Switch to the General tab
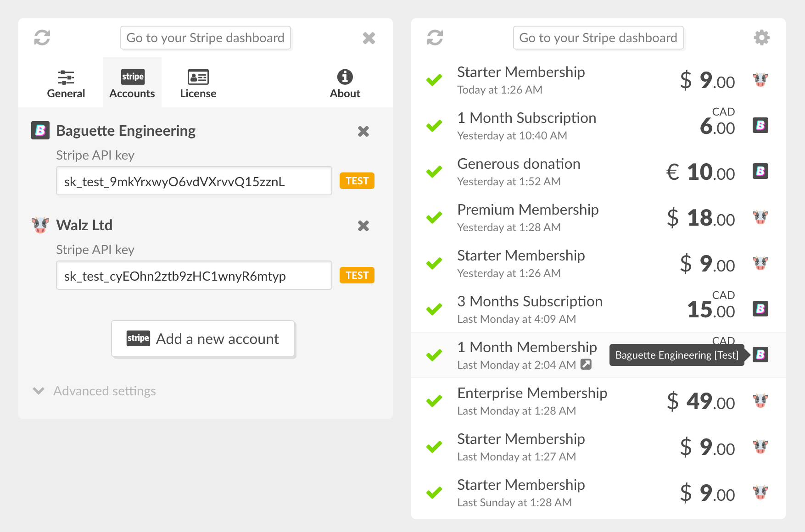 66,83
